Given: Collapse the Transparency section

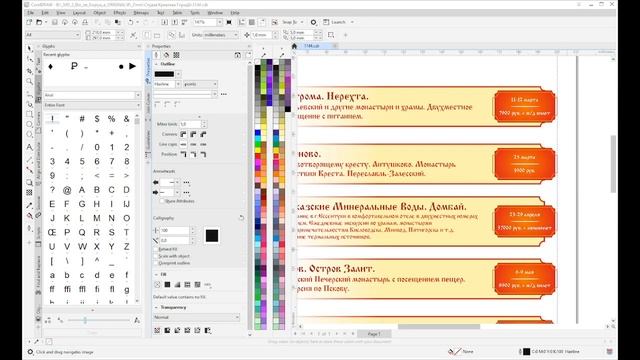Looking at the screenshot, I should point(156,307).
